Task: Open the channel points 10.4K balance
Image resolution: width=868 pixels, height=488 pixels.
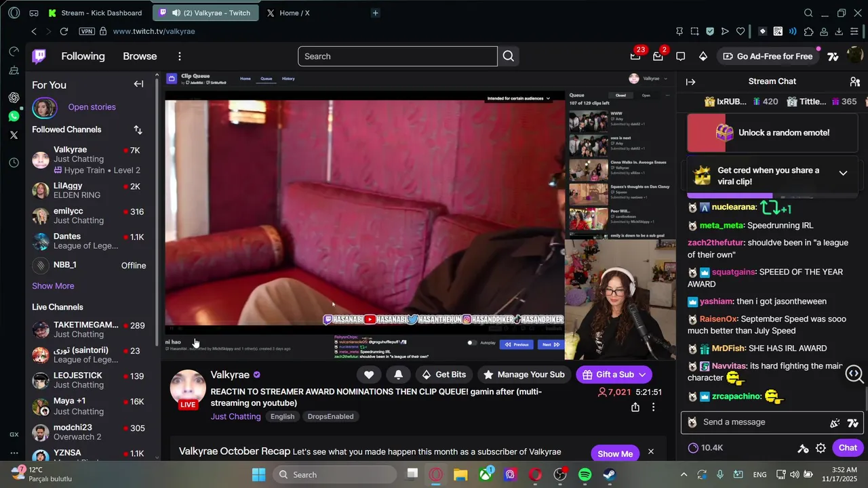Action: point(705,448)
